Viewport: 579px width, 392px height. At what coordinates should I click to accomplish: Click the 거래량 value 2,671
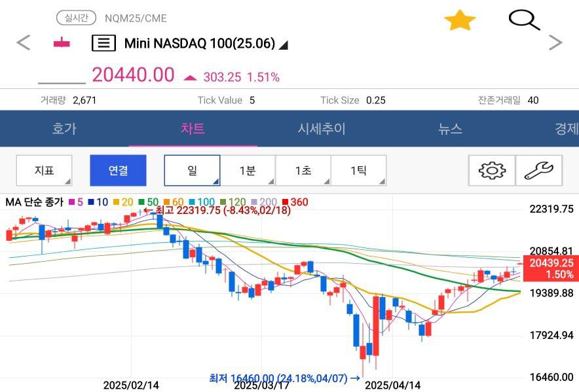click(84, 100)
